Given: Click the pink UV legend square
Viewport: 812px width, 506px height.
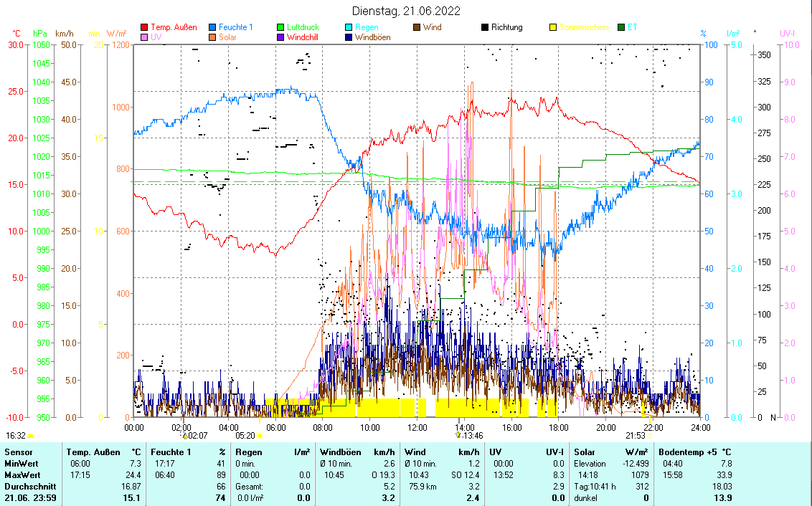Looking at the screenshot, I should [144, 37].
